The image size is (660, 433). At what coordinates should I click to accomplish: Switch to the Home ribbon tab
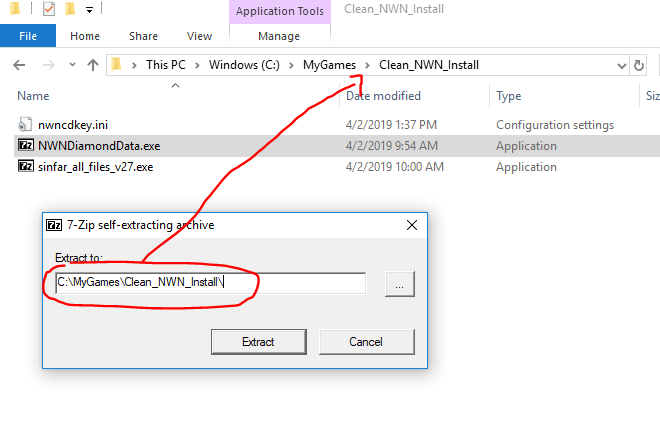[85, 36]
